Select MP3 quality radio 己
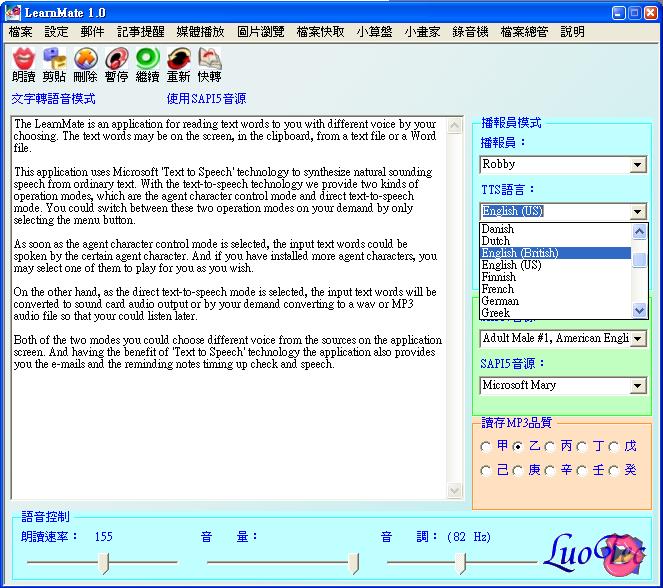The height and width of the screenshot is (588, 663). pos(486,470)
